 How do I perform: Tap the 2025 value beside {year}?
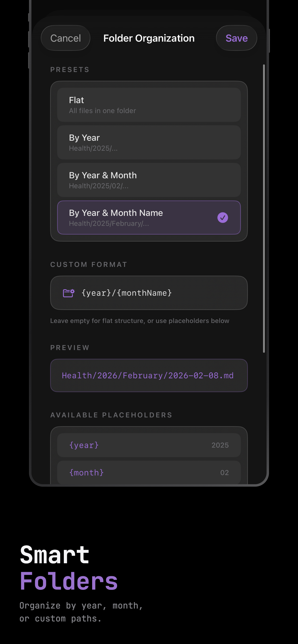click(220, 445)
